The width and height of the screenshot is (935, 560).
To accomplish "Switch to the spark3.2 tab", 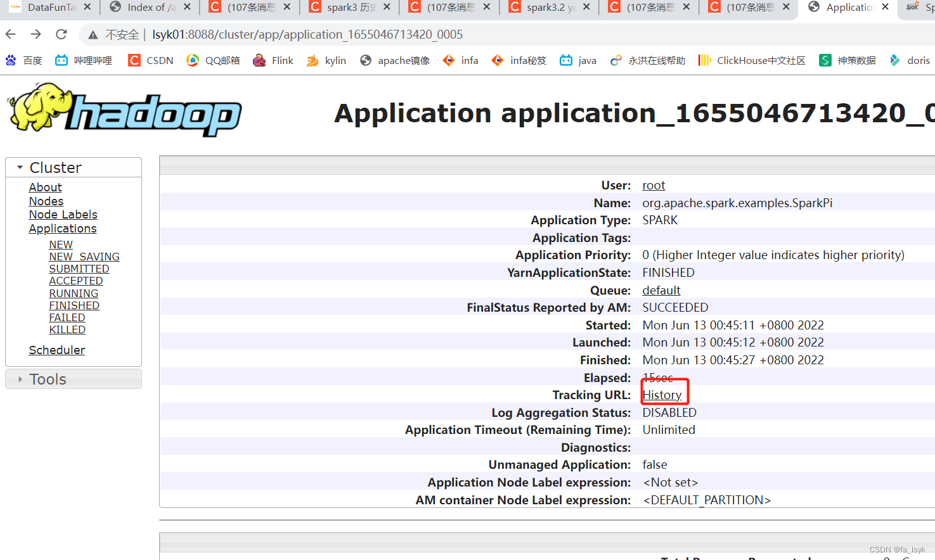I will (550, 7).
